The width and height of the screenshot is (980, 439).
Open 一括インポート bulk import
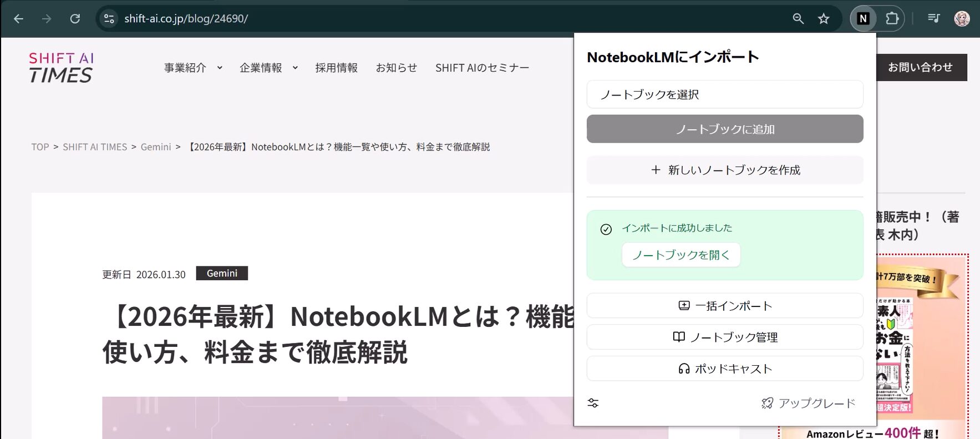[725, 306]
